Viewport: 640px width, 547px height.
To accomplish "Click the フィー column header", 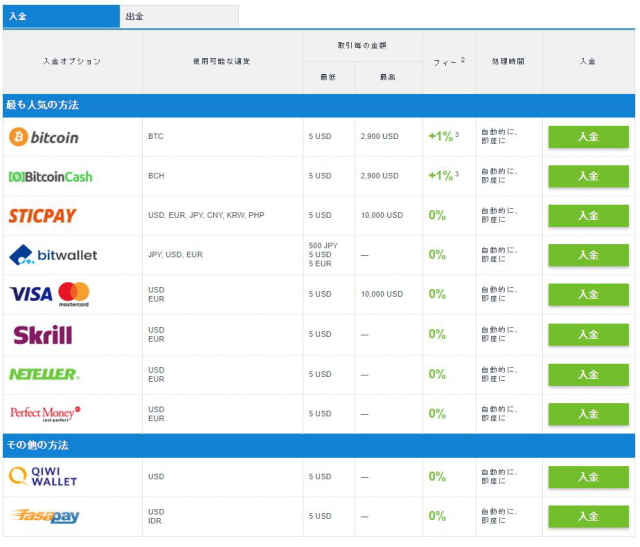I will pyautogui.click(x=449, y=62).
